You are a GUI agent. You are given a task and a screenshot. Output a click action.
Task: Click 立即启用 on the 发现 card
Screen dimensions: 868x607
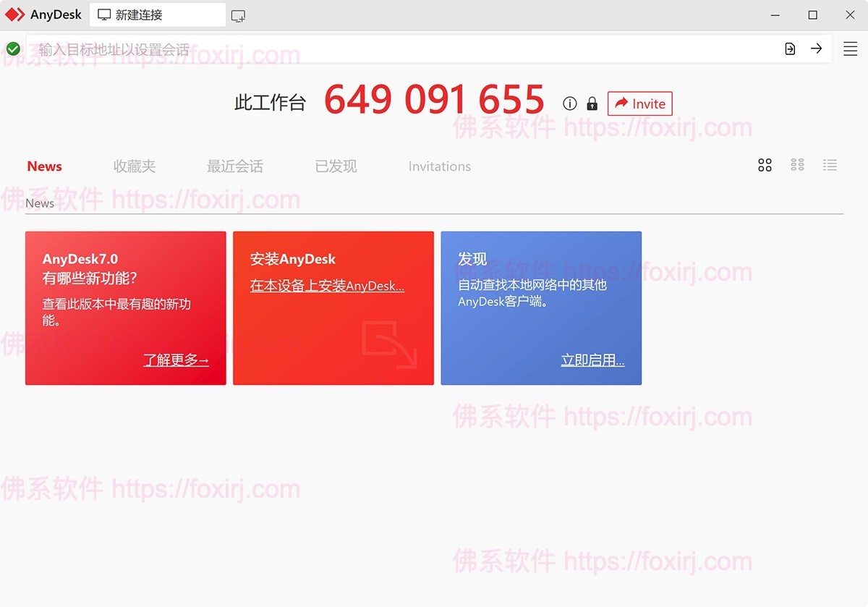click(x=593, y=360)
